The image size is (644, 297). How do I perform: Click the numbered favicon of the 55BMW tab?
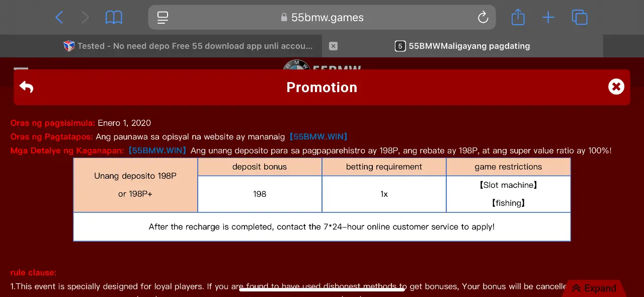click(x=400, y=46)
